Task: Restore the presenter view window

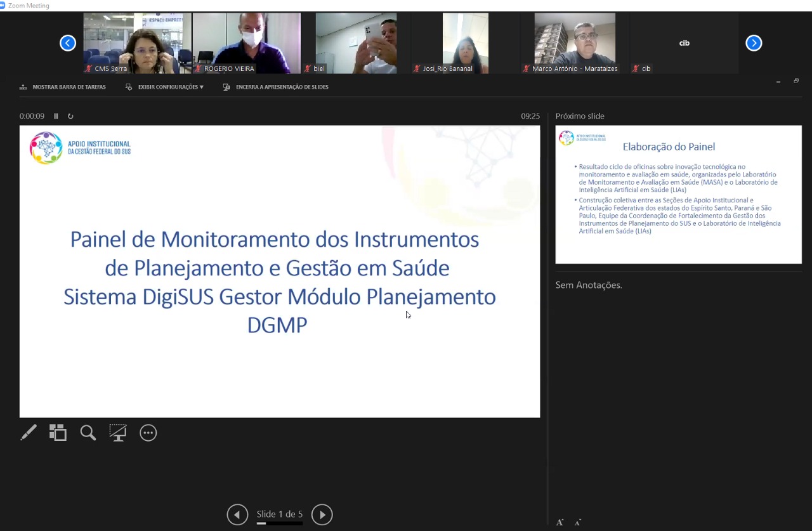Action: 796,81
